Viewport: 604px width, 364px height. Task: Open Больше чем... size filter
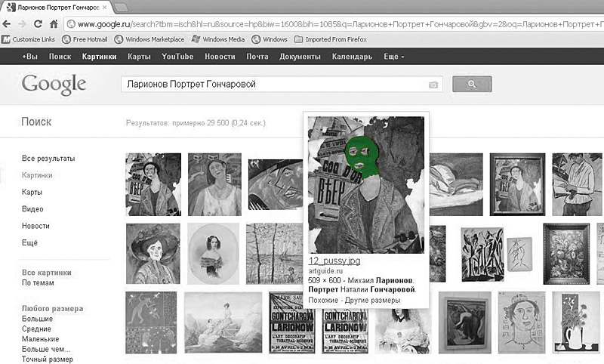(x=46, y=350)
